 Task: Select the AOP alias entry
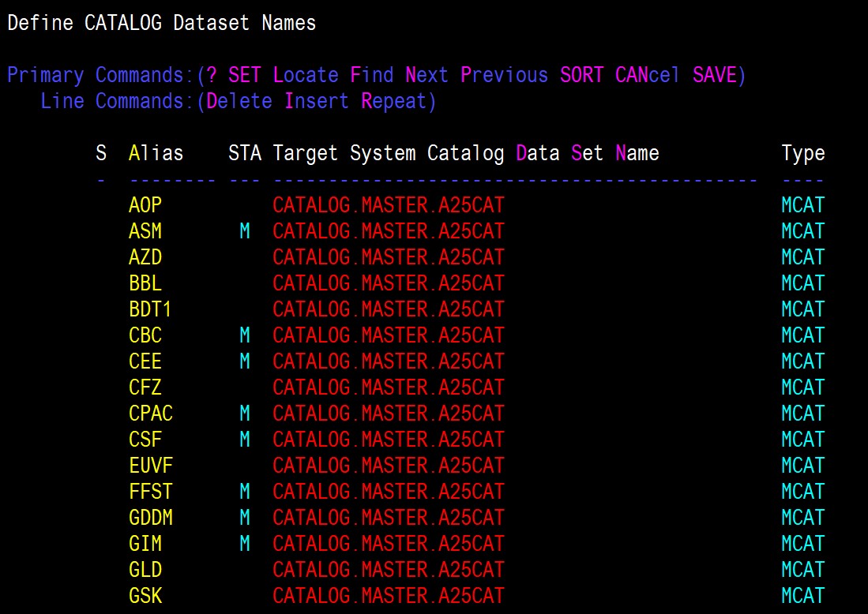pyautogui.click(x=145, y=205)
